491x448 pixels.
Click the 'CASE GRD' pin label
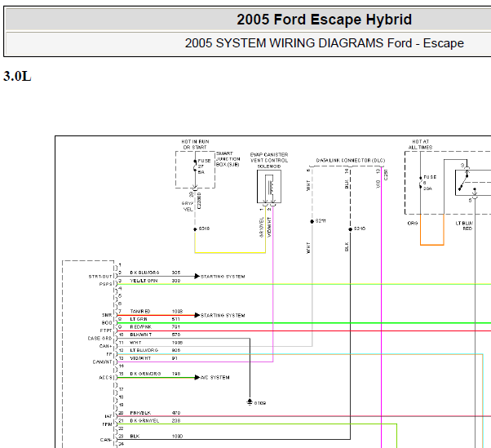(100, 339)
